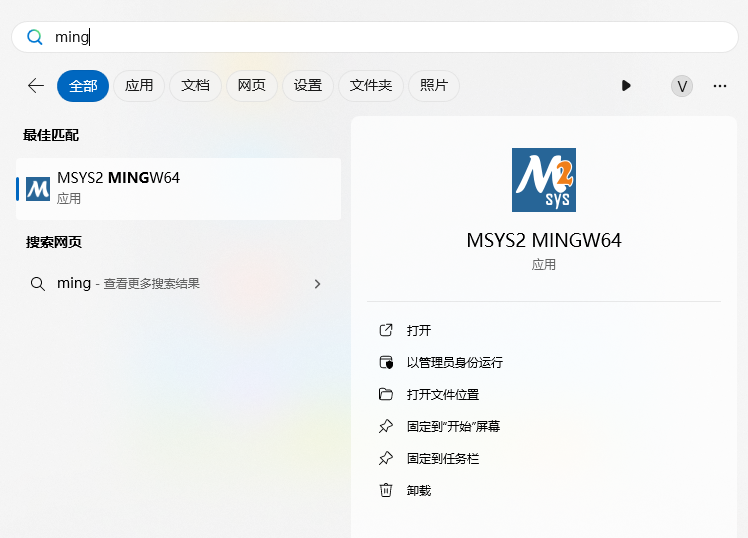Show more filters with the play arrow
This screenshot has height=538, width=748.
click(626, 86)
